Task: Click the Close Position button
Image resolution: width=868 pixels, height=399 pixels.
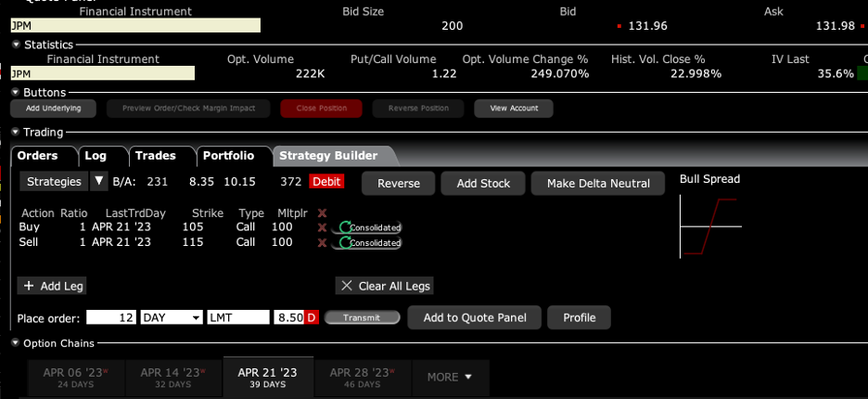Action: coord(322,109)
